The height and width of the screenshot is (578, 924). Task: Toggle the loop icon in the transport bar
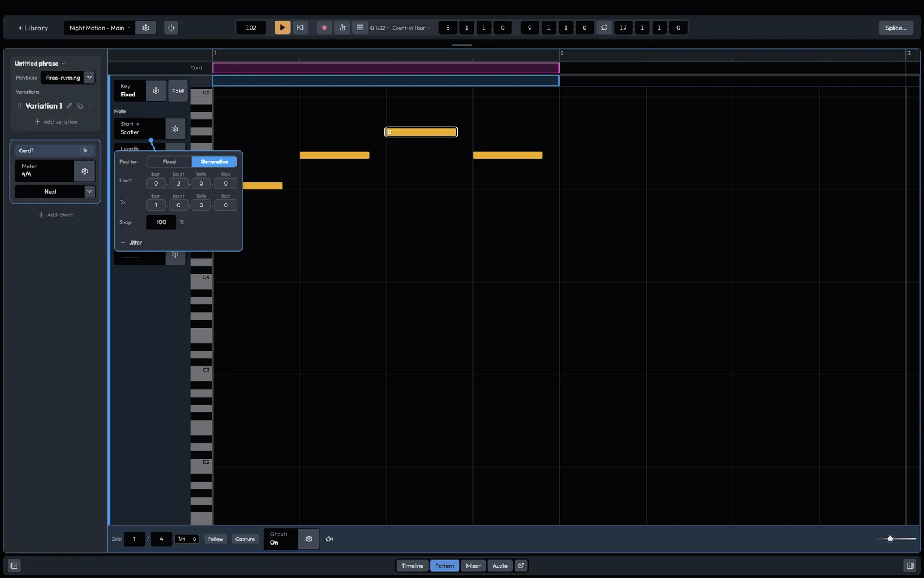tap(604, 28)
